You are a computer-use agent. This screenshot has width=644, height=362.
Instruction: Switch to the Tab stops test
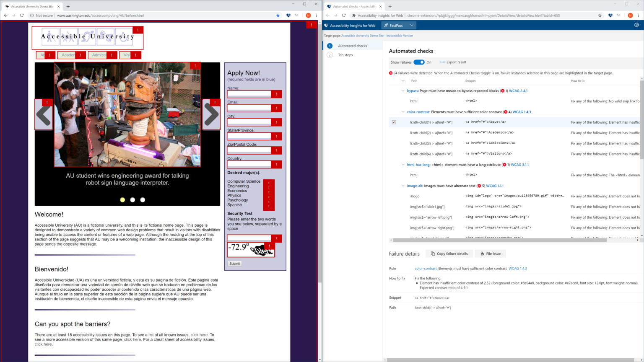coord(345,55)
